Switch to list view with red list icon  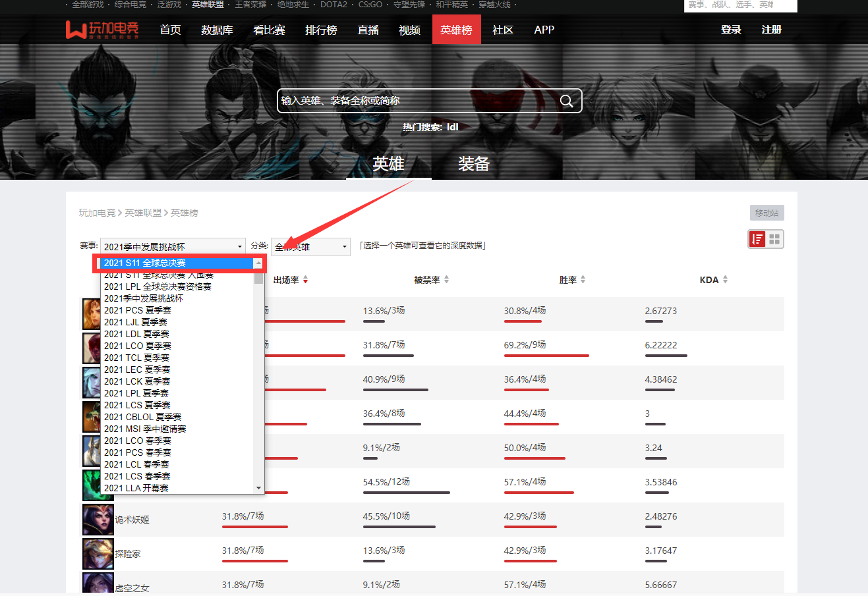click(757, 239)
